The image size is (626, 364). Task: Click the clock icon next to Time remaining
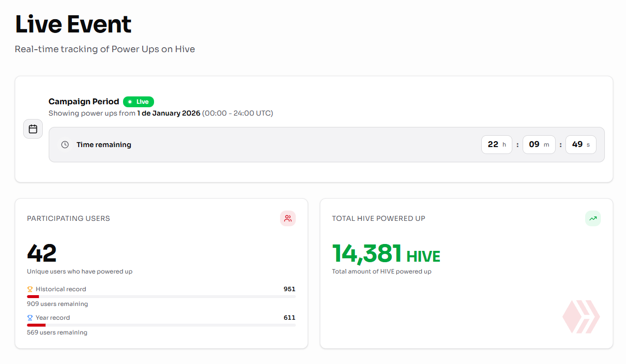tap(65, 145)
